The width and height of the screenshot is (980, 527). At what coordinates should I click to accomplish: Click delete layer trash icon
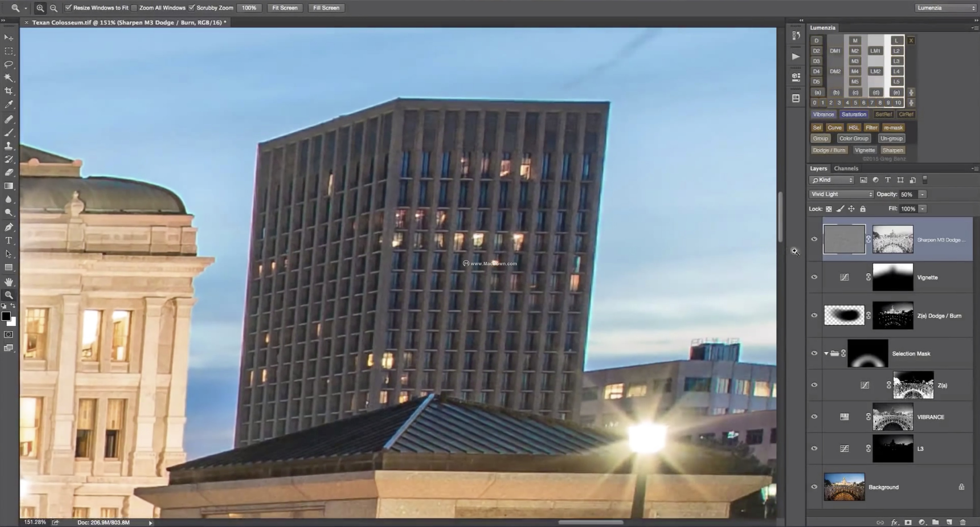coord(963,522)
